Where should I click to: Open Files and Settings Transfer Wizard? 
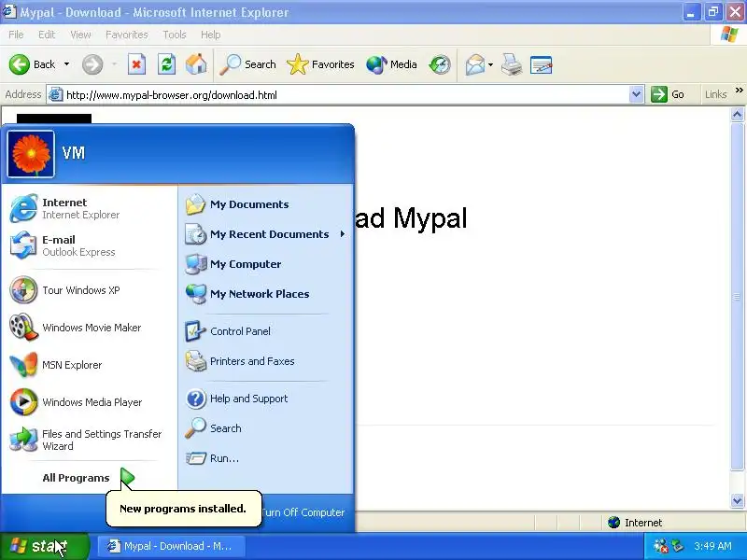(90, 440)
